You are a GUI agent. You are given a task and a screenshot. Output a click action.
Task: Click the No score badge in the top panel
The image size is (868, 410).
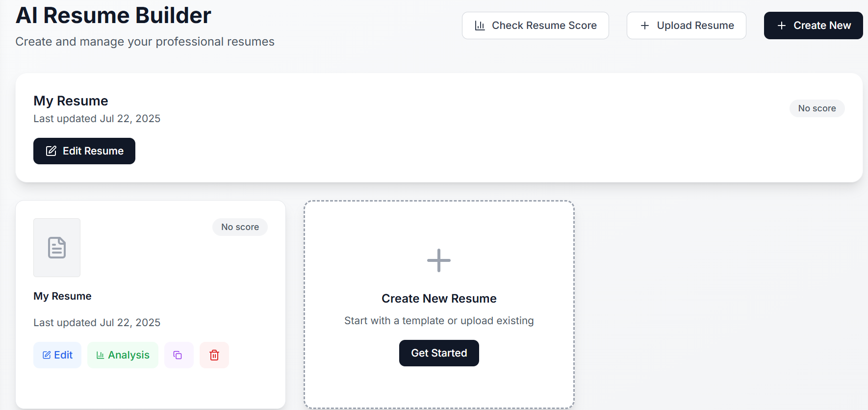tap(817, 108)
